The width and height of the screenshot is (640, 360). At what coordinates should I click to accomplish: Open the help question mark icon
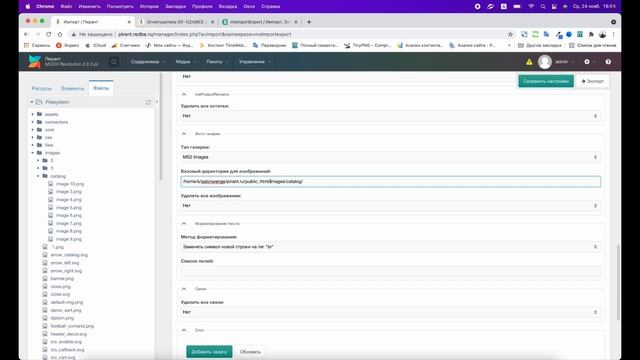608,62
